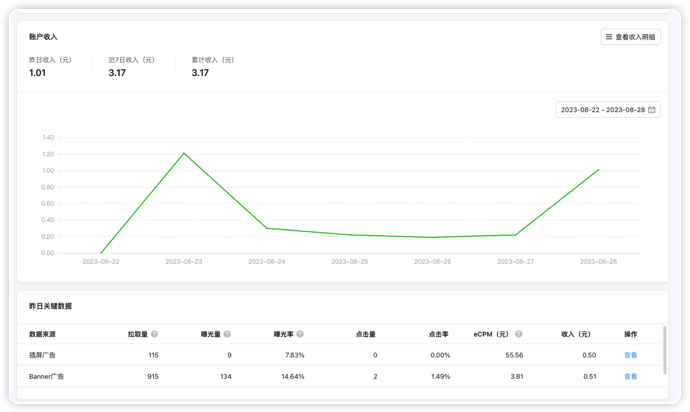The image size is (690, 412).
Task: Click the 查看收入明细 list icon
Action: [609, 37]
